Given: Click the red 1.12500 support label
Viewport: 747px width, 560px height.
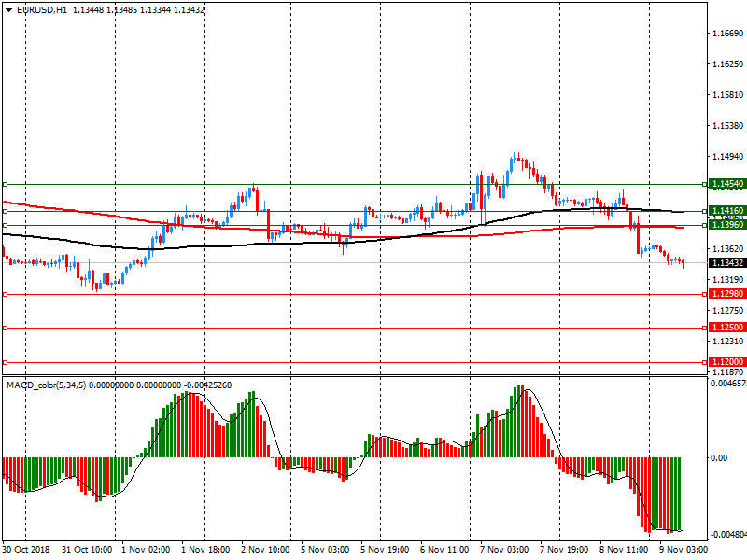Looking at the screenshot, I should click(726, 328).
